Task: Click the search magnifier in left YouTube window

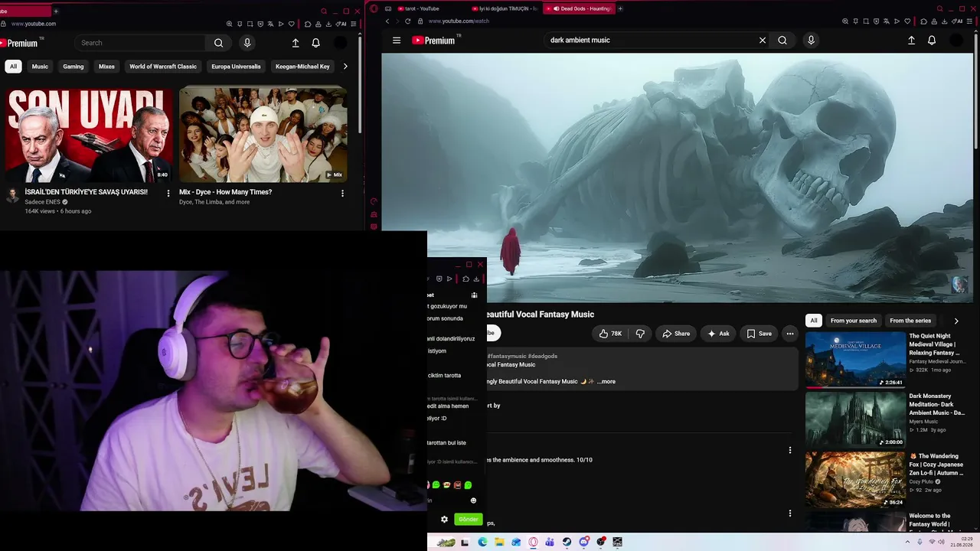Action: (x=219, y=43)
